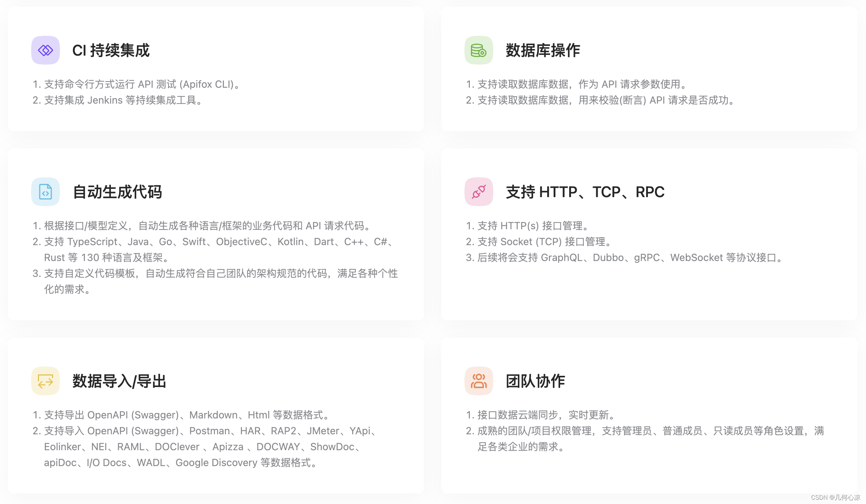The height and width of the screenshot is (504, 866).
Task: Click the orange 团队协作 people icon
Action: point(479,381)
